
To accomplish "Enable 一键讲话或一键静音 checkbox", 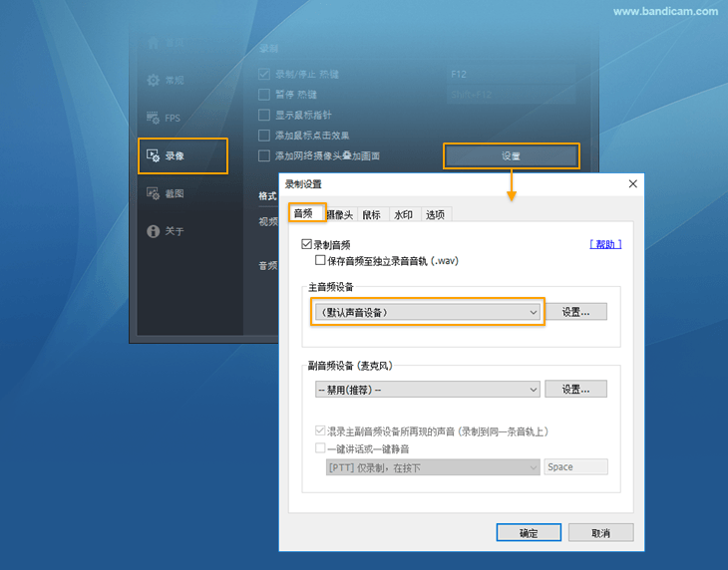I will [320, 448].
